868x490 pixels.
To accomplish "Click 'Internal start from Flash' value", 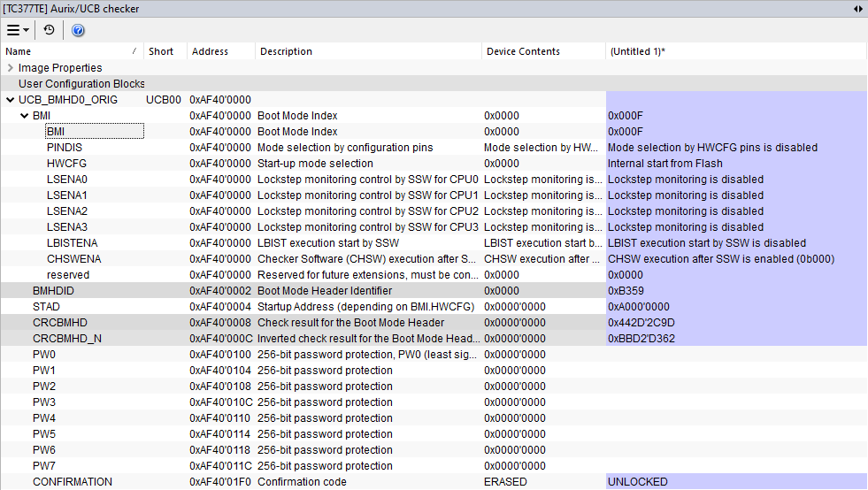I will point(664,164).
